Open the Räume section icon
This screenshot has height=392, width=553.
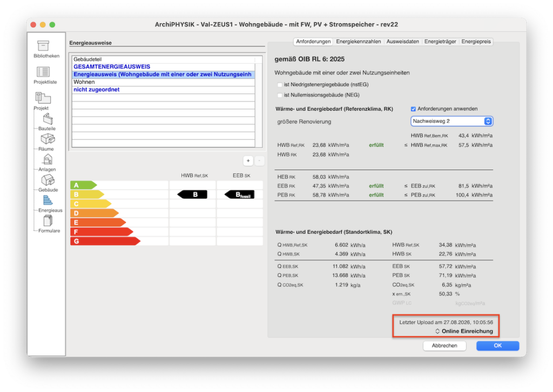point(48,139)
